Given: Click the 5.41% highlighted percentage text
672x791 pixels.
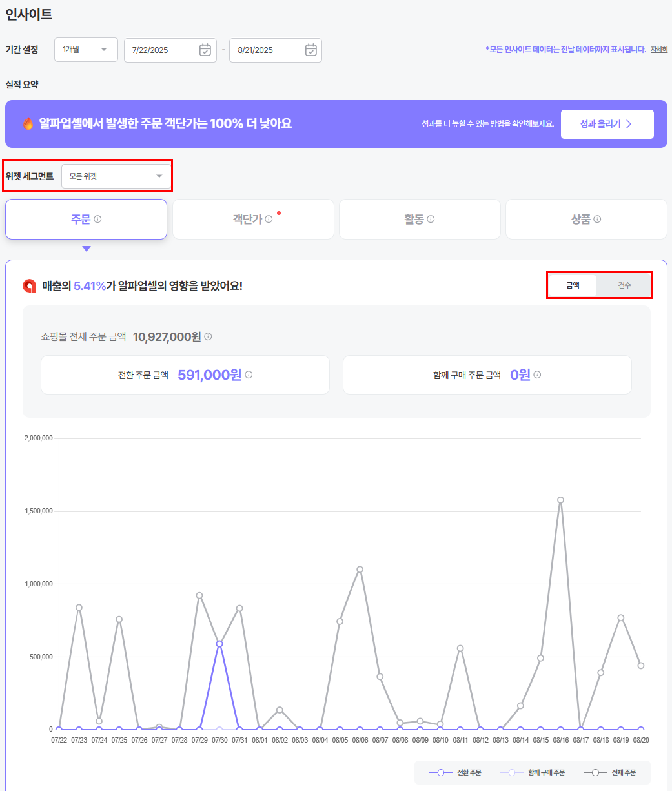Looking at the screenshot, I should (90, 286).
